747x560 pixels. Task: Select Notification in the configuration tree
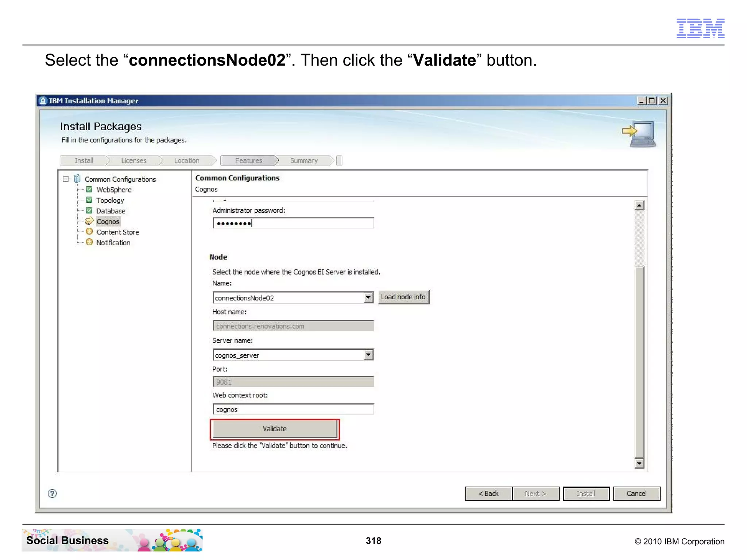(113, 242)
